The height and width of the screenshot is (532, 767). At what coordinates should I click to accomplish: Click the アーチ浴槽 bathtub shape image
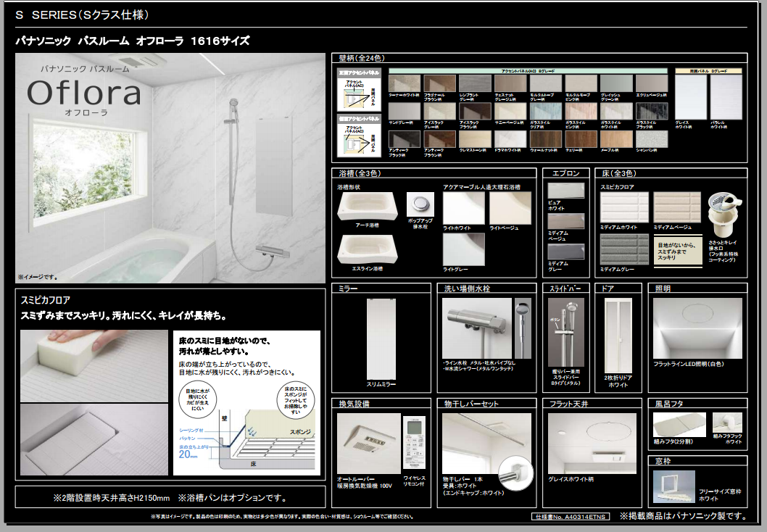click(x=368, y=207)
